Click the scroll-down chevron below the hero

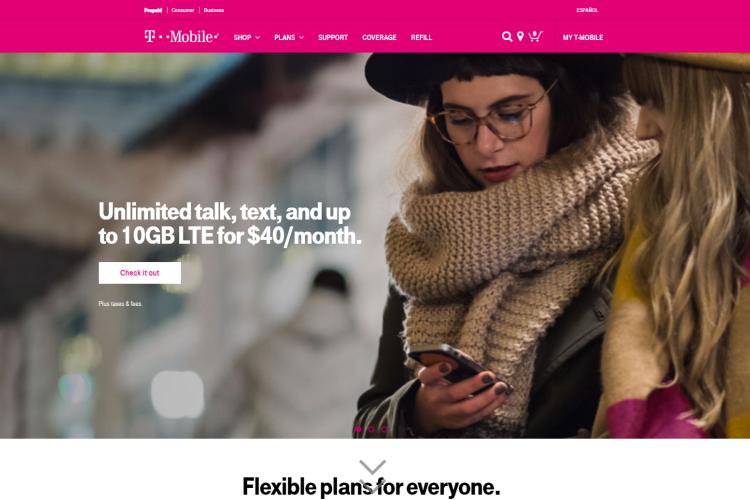[x=372, y=467]
